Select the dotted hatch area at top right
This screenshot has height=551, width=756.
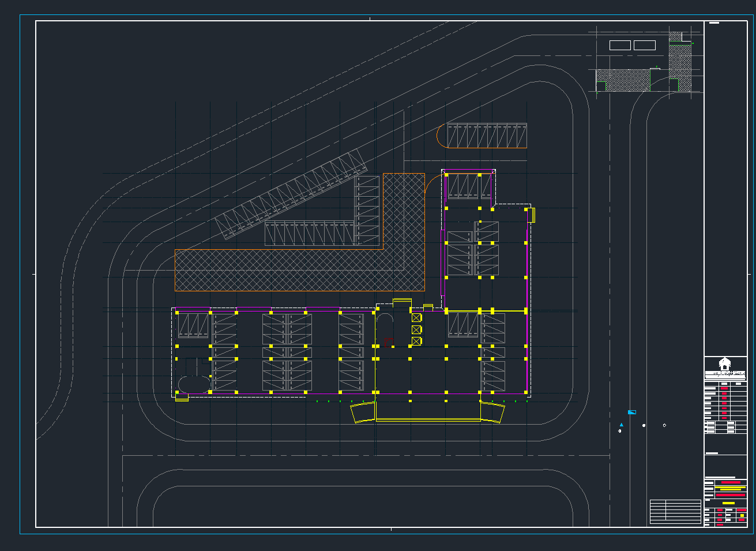click(x=623, y=81)
